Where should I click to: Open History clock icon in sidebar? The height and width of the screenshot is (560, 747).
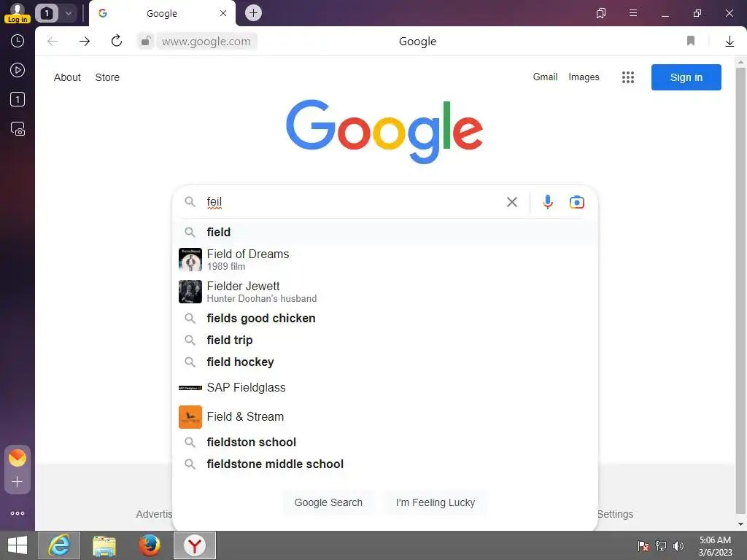pos(18,41)
